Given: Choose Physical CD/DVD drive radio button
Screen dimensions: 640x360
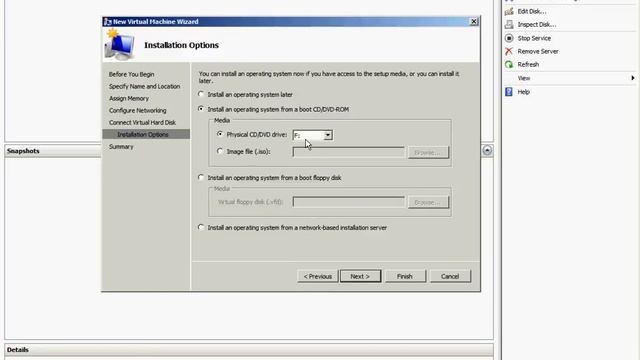Looking at the screenshot, I should coord(220,134).
